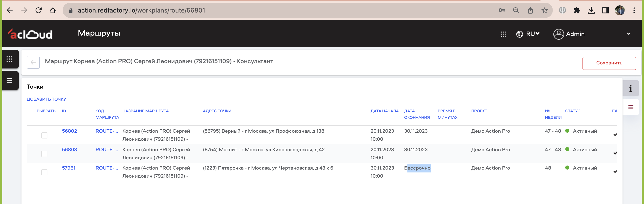Viewport: 644px width, 204px height.
Task: Open ROUTE code link in row 56802
Action: (106, 131)
